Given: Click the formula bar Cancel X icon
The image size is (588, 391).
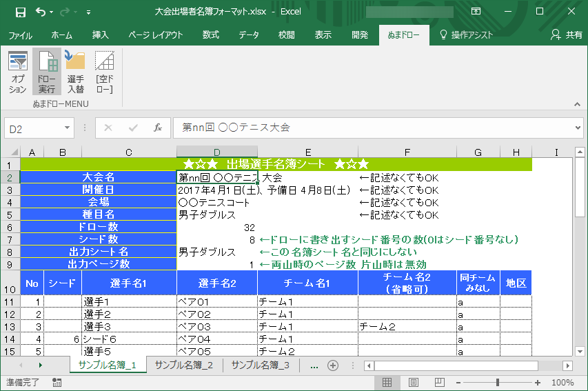Looking at the screenshot, I should [x=108, y=128].
